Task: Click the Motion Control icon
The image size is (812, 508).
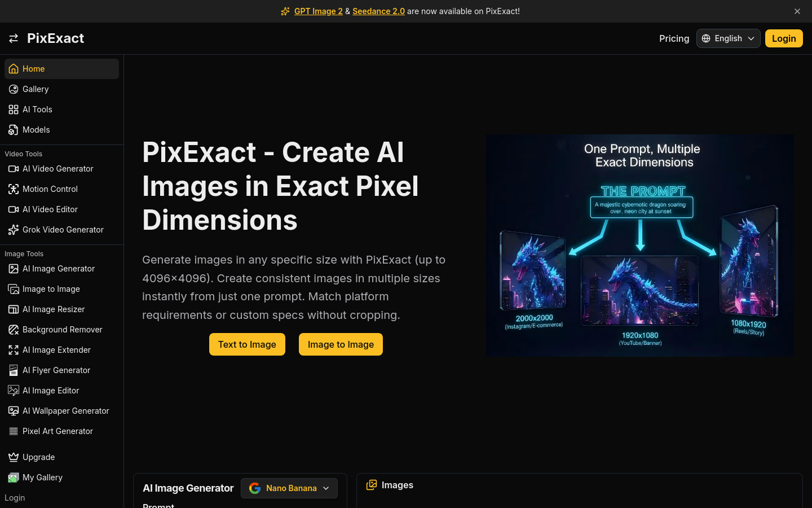Action: [14, 189]
